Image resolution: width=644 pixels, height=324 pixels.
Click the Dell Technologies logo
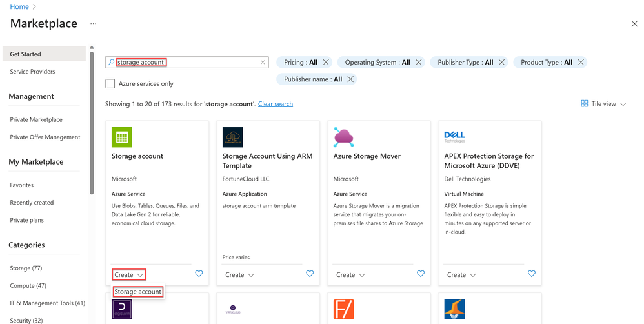[x=455, y=137]
